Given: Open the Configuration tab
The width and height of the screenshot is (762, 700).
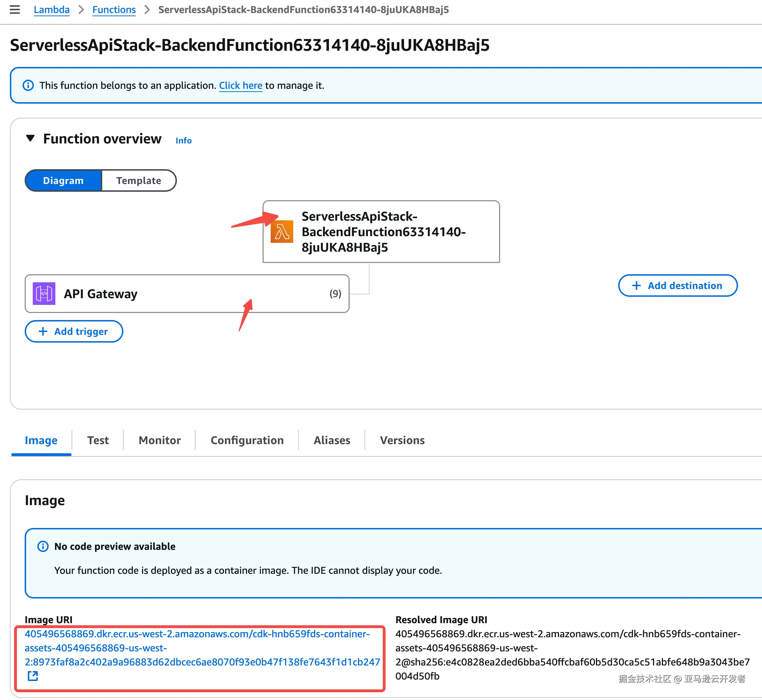Looking at the screenshot, I should click(x=247, y=440).
